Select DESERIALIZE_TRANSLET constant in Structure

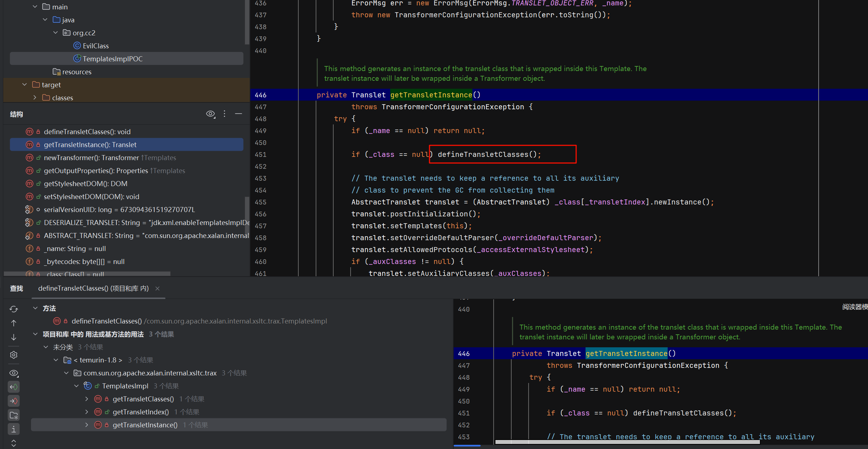click(x=147, y=223)
